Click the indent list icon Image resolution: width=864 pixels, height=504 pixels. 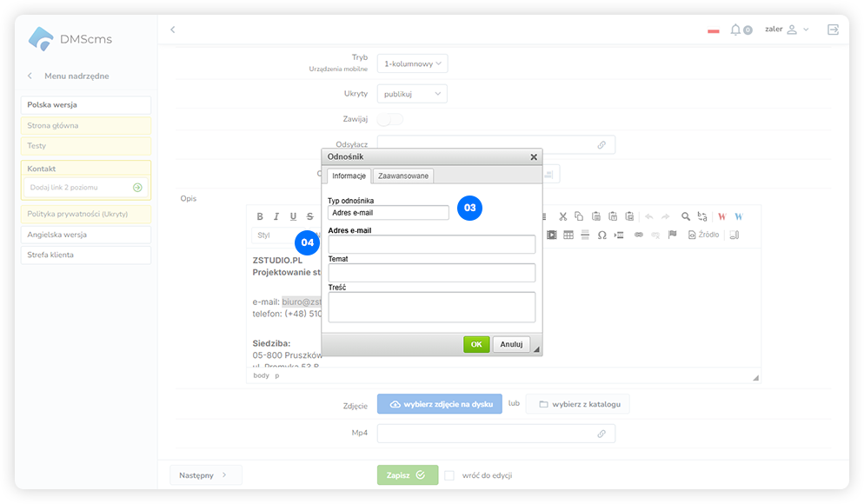pyautogui.click(x=619, y=235)
